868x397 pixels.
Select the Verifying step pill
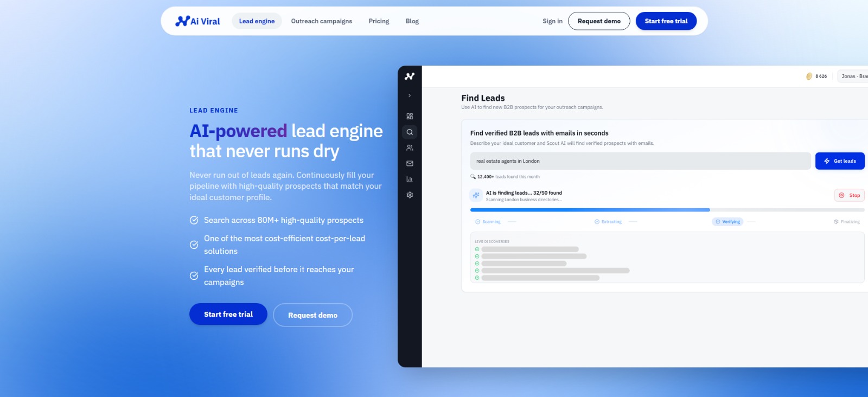[727, 222]
